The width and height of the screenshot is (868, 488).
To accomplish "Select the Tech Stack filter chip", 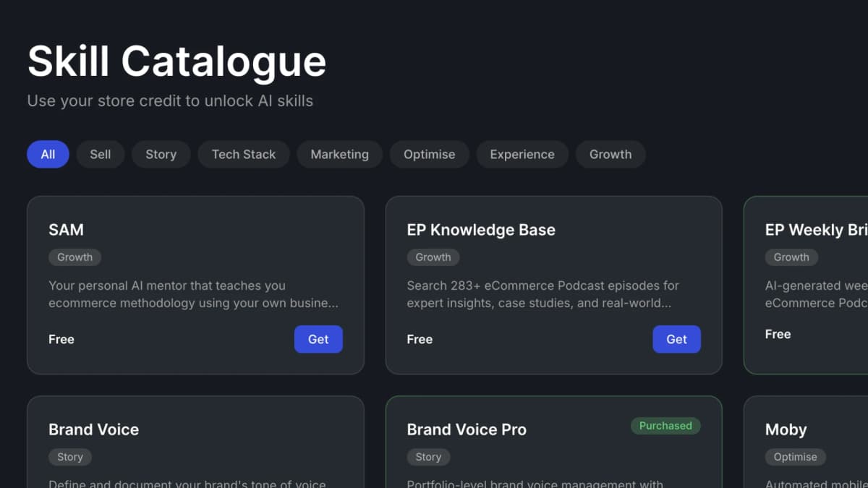I will click(243, 154).
